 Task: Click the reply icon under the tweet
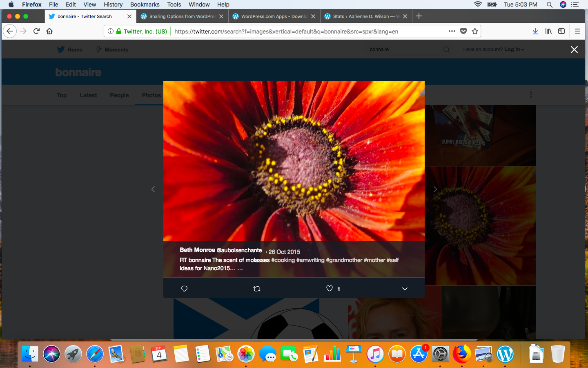(184, 289)
